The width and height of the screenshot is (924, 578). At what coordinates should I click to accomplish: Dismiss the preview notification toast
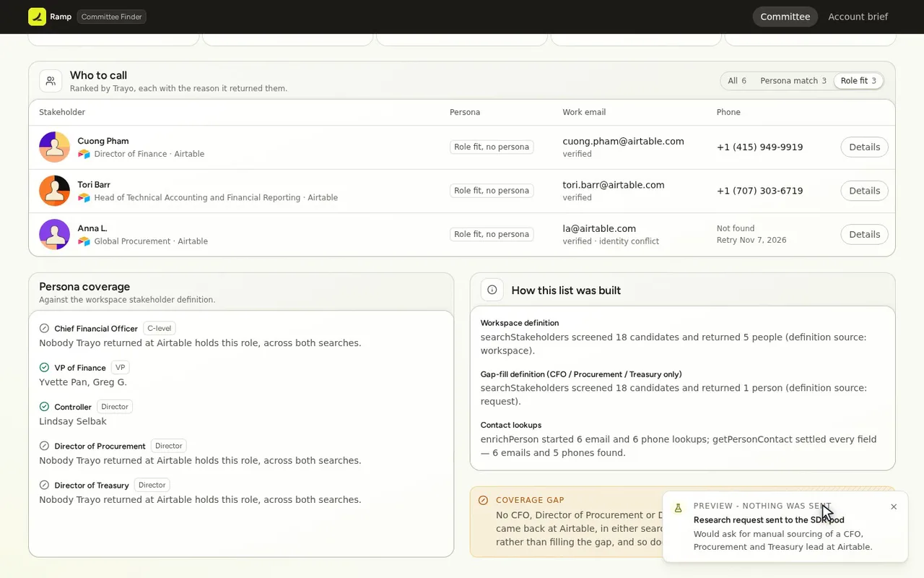click(894, 506)
